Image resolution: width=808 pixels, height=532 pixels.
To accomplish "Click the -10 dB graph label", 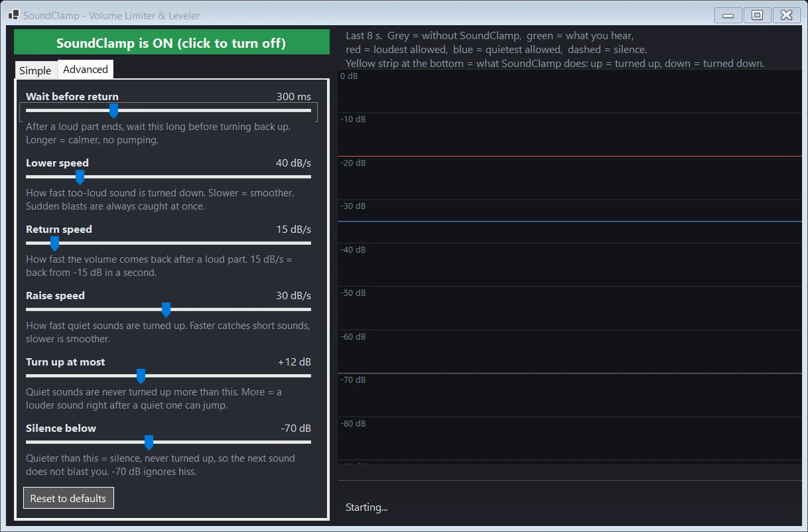I will [x=353, y=119].
